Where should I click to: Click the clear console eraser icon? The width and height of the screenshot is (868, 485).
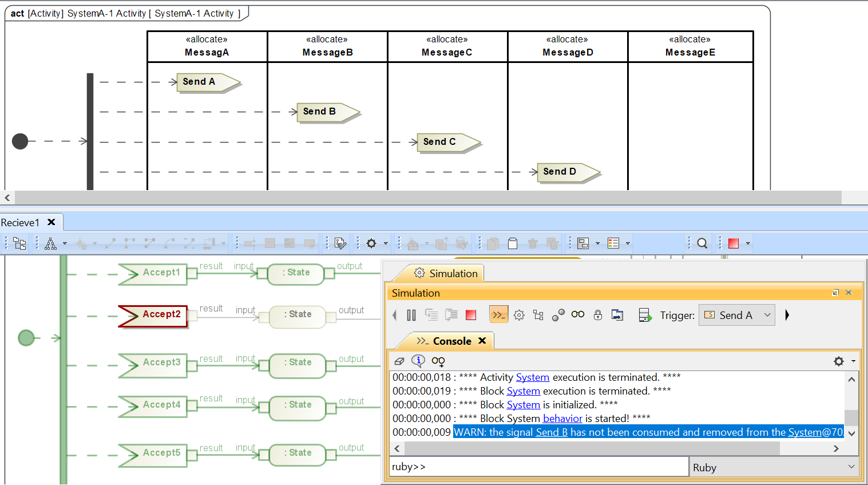[399, 361]
